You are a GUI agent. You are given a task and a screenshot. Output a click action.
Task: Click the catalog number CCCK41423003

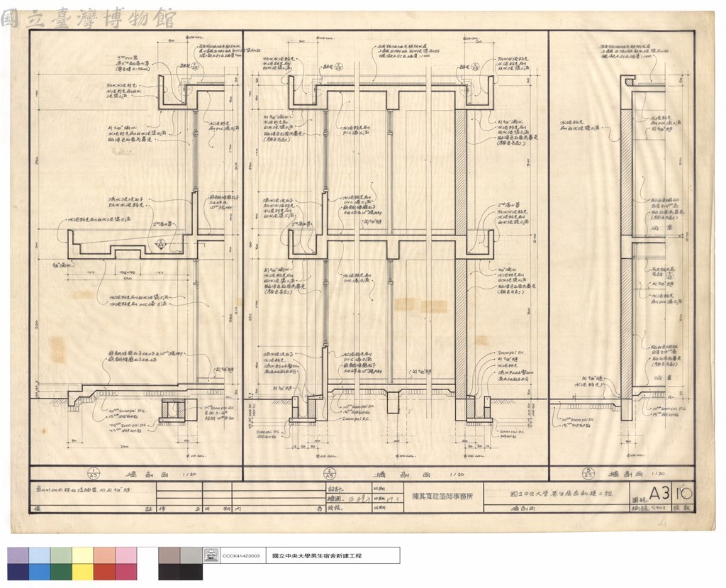(241, 555)
